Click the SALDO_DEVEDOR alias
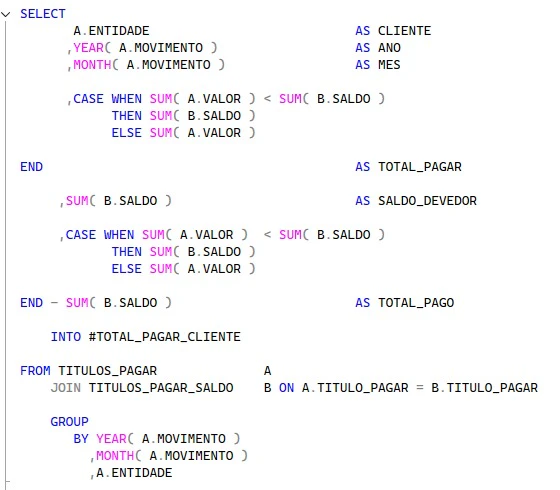This screenshot has width=560, height=490. click(x=427, y=201)
